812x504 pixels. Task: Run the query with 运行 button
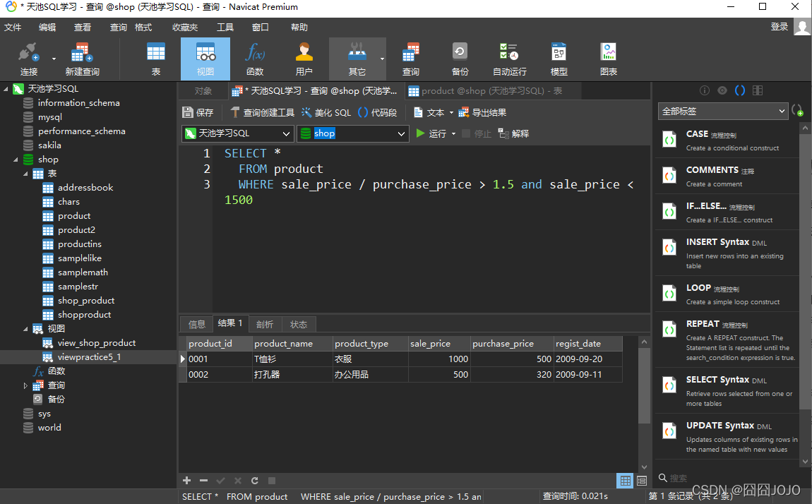coord(431,133)
